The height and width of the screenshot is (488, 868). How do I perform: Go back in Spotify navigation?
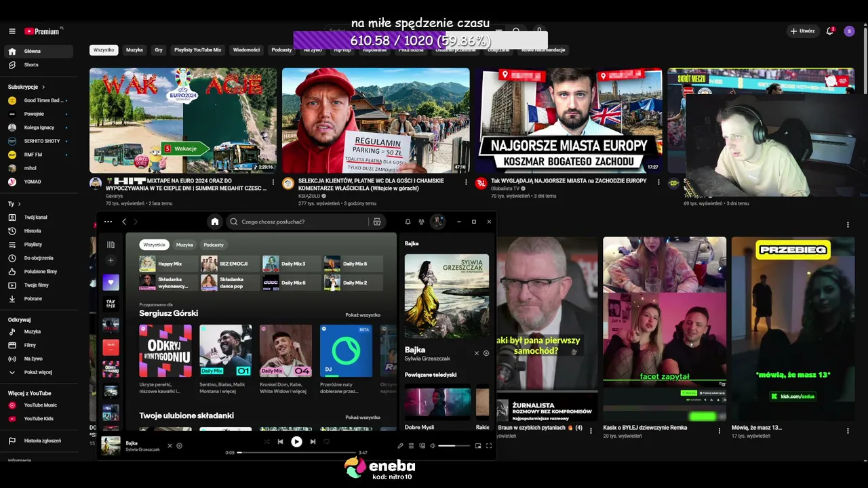124,222
